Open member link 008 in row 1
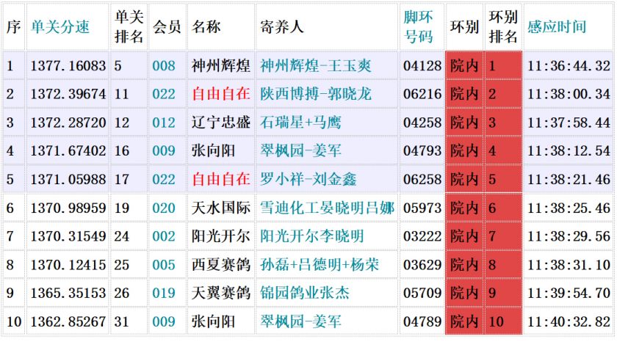This screenshot has height=364, width=617. point(164,65)
